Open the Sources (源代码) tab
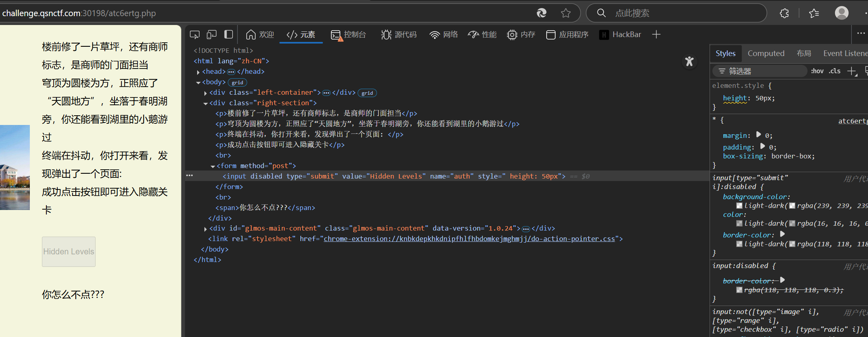Image resolution: width=868 pixels, height=337 pixels. 399,35
